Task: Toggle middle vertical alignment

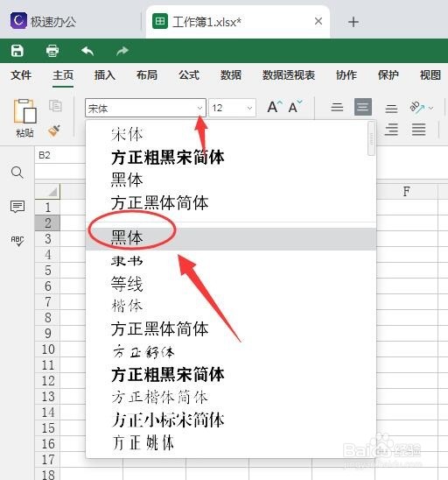Action: pos(363,107)
